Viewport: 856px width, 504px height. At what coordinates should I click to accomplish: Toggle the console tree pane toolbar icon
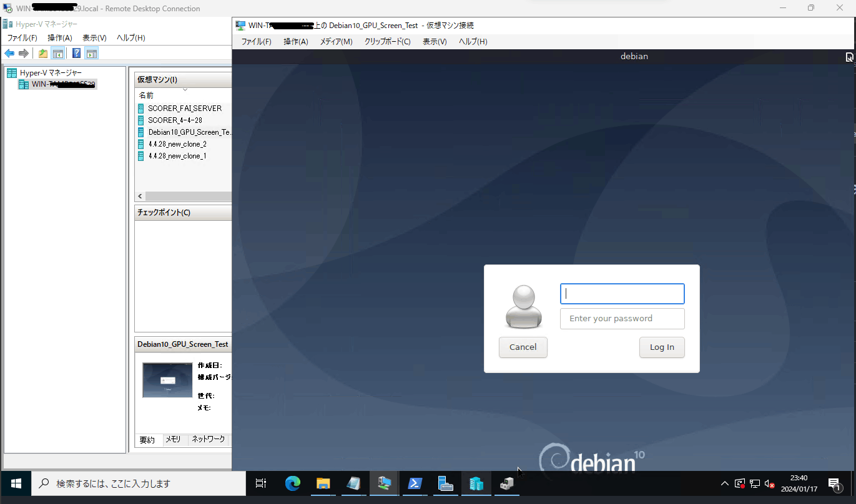point(57,54)
